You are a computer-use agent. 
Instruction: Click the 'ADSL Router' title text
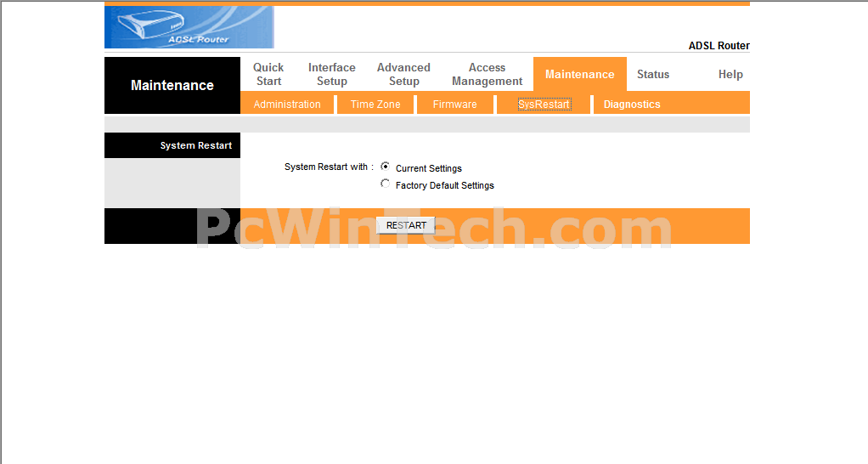click(x=719, y=45)
